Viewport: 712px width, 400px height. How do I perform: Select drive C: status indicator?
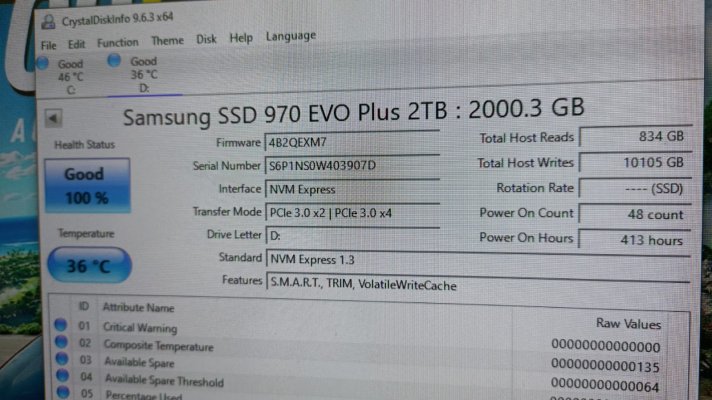[42, 63]
